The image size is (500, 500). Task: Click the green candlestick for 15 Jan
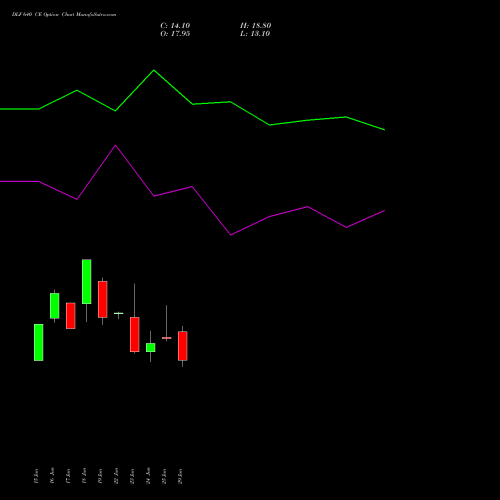click(39, 342)
